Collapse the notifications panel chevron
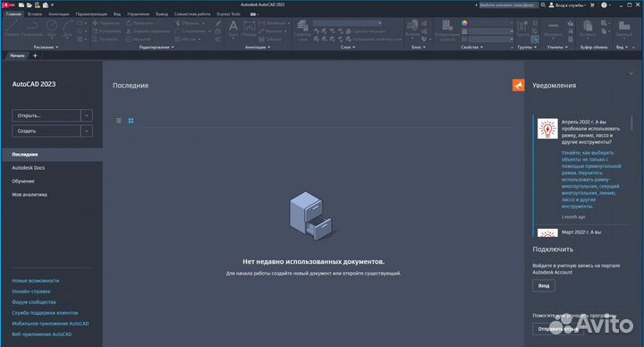 pyautogui.click(x=631, y=73)
